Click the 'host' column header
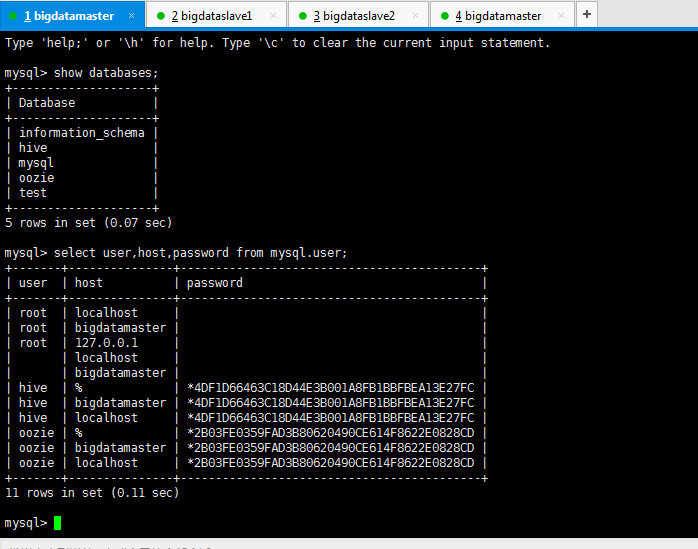The height and width of the screenshot is (549, 698). (x=89, y=283)
